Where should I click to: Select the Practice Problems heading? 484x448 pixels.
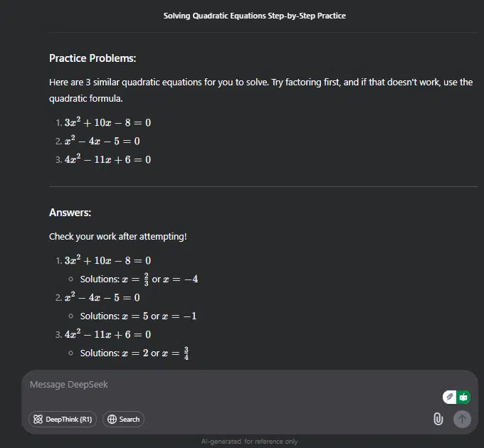[93, 58]
